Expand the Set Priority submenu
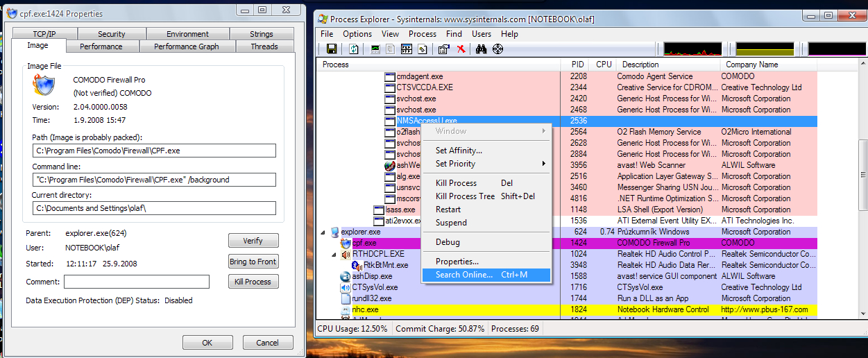The width and height of the screenshot is (868, 358). 486,164
